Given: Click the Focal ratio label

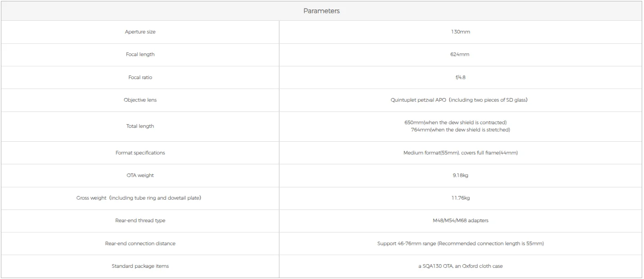Looking at the screenshot, I should (x=140, y=77).
